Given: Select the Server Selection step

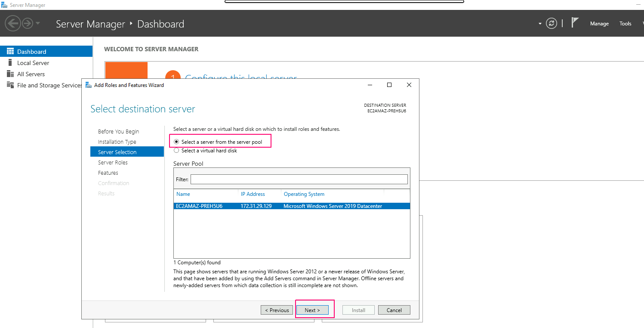Looking at the screenshot, I should coord(127,152).
